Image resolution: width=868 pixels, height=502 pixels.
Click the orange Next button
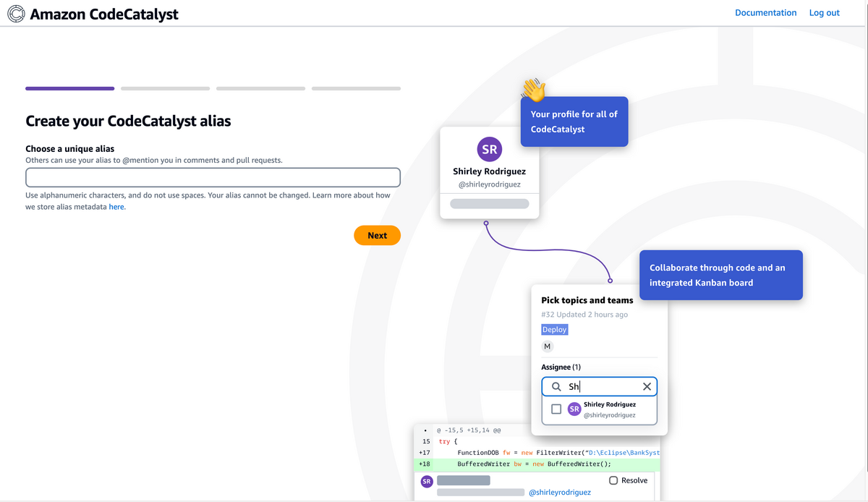point(377,235)
